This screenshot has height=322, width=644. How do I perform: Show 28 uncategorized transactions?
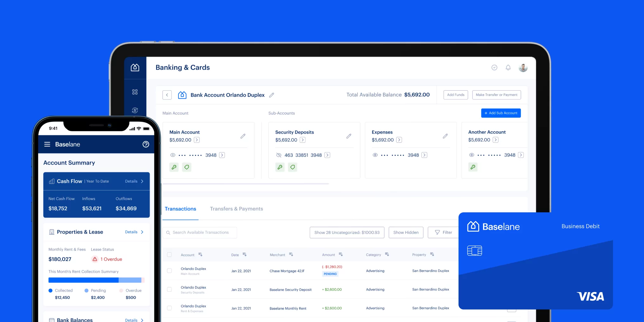point(347,232)
